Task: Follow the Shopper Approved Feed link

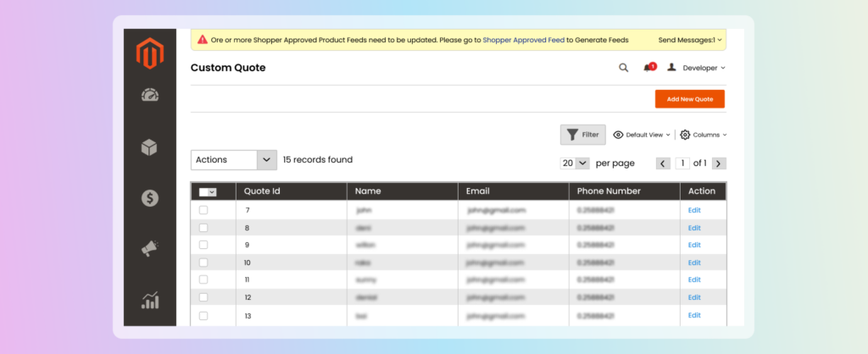Action: [x=523, y=40]
